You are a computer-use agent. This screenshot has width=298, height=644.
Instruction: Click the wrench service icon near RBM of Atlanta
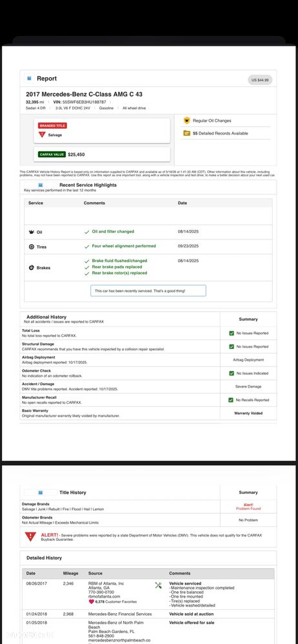[x=159, y=585]
